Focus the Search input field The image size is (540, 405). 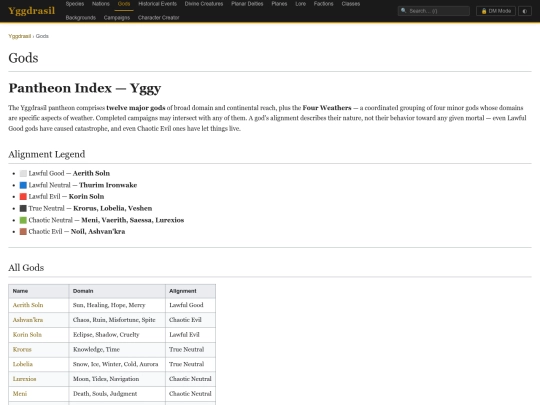[x=434, y=11]
